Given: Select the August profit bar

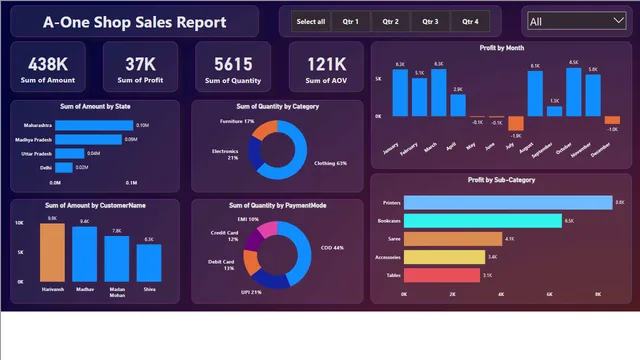Looking at the screenshot, I should click(535, 93).
